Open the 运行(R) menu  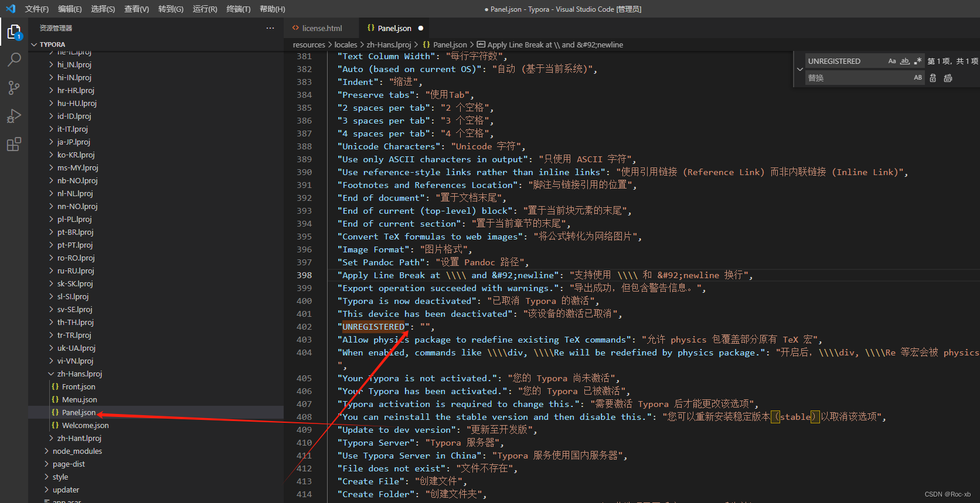pyautogui.click(x=205, y=9)
